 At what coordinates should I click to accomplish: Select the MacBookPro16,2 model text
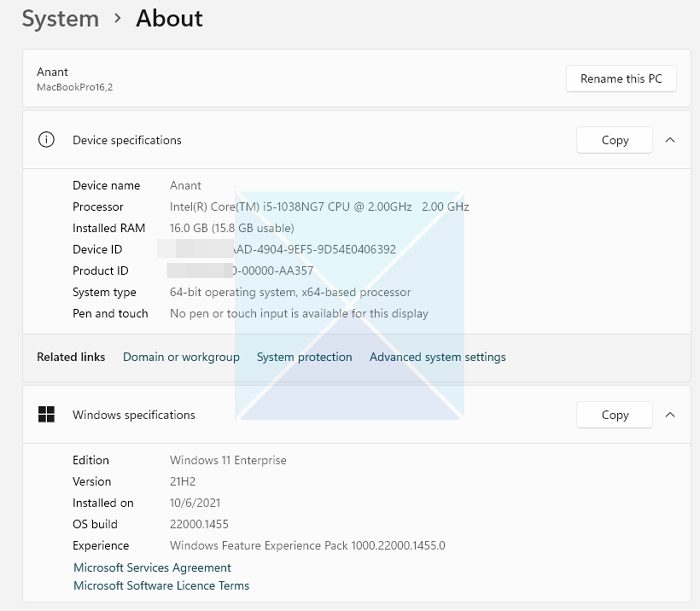coord(75,87)
